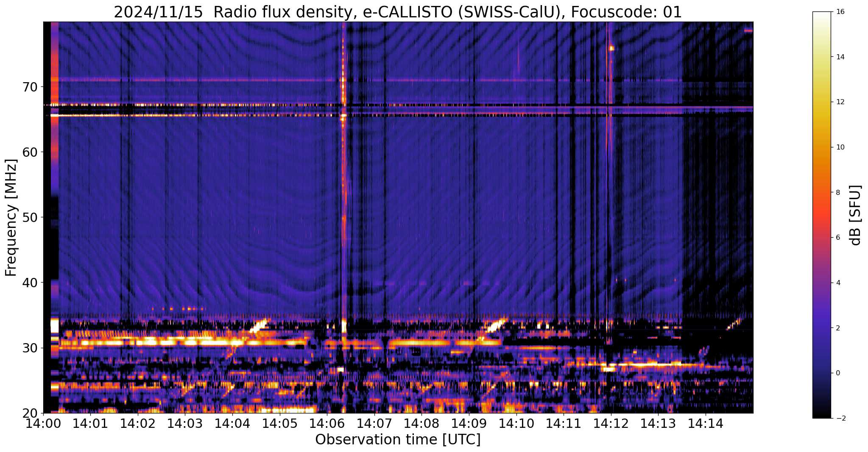Click the 14:07 time tick label
The width and height of the screenshot is (868, 452).
click(x=374, y=423)
